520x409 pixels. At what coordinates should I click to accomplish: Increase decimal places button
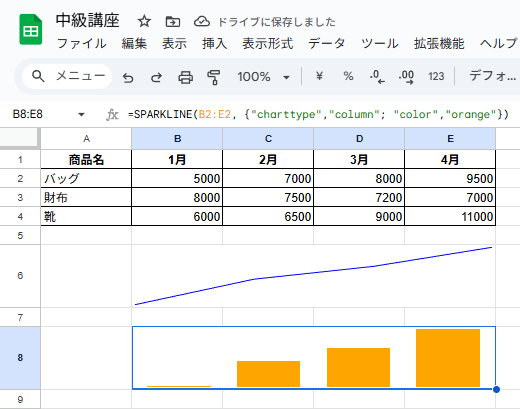(406, 77)
